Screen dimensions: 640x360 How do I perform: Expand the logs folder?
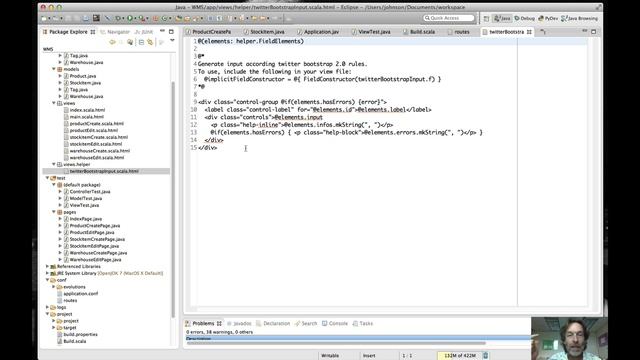[x=47, y=307]
